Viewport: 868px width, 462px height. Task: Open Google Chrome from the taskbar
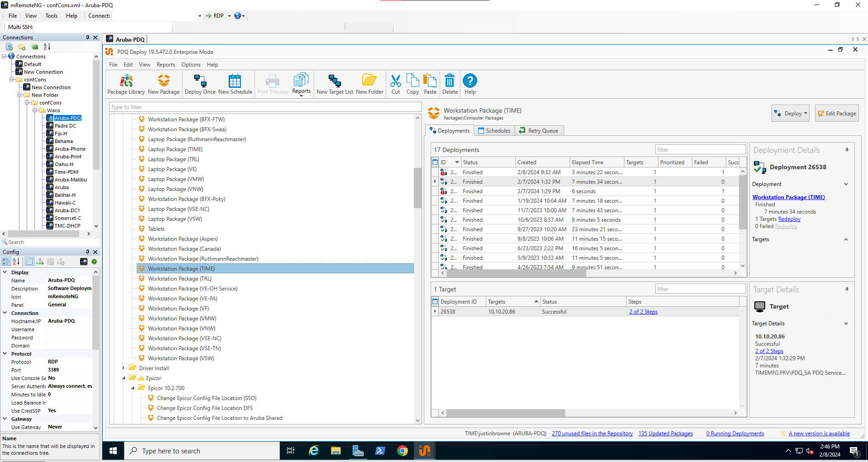[403, 451]
